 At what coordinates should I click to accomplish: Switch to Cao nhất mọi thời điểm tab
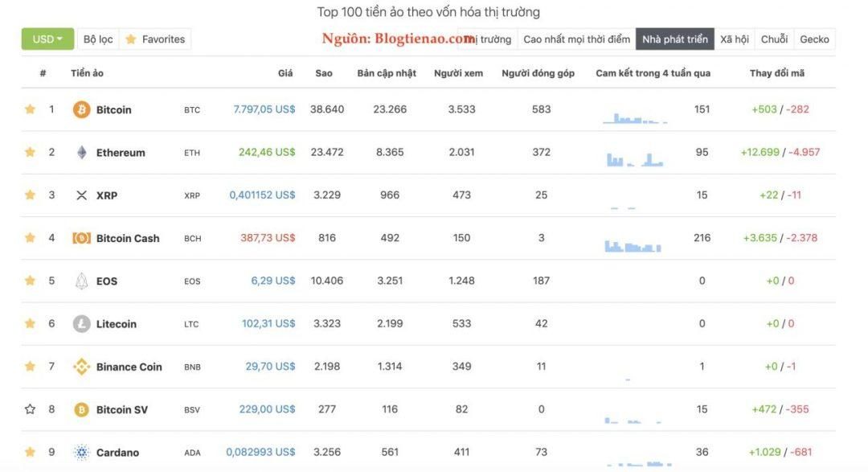pos(576,39)
